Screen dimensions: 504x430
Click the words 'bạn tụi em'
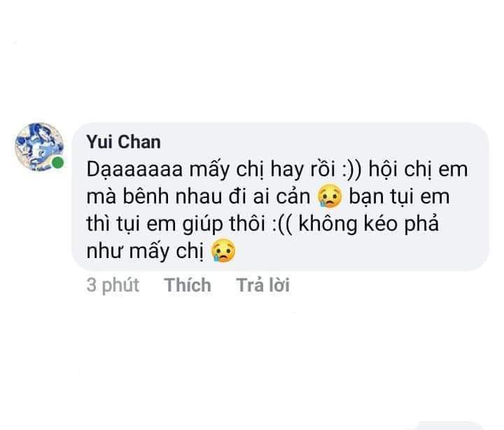coord(399,197)
